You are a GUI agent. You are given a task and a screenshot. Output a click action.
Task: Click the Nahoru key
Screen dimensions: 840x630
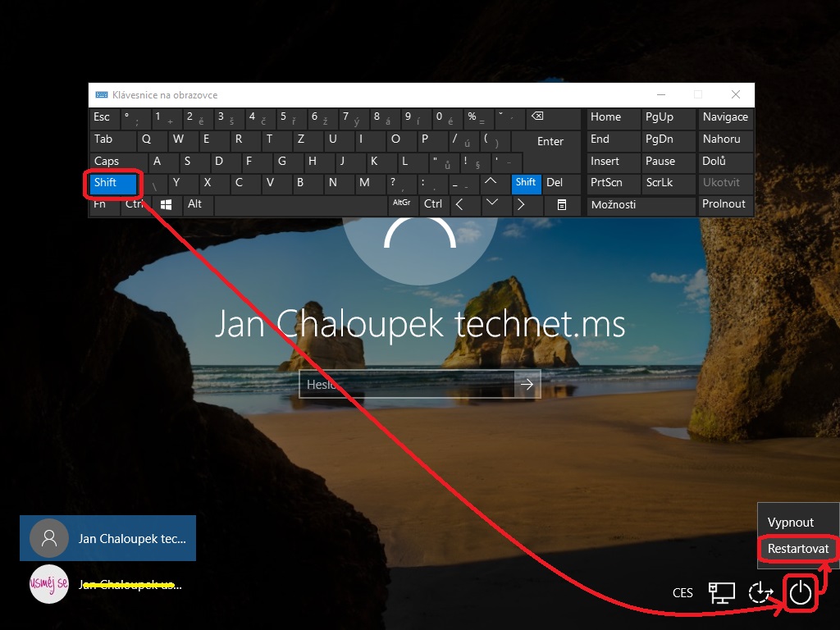tap(725, 139)
